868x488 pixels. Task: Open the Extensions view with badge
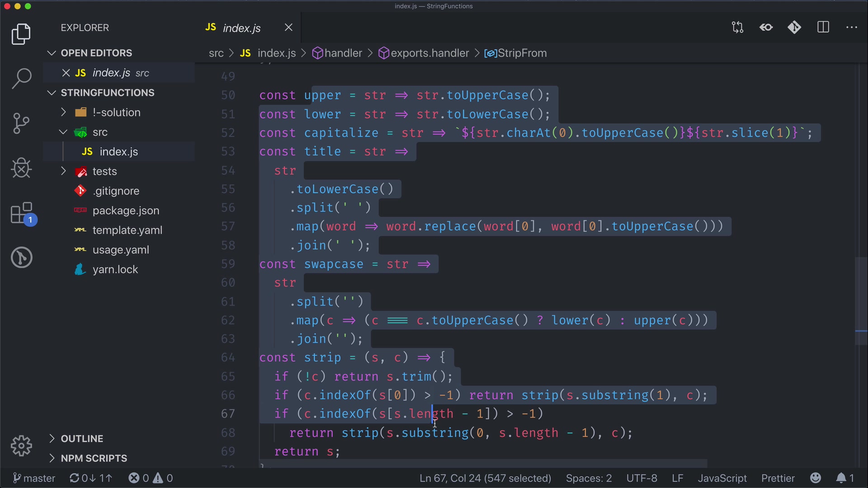pos(21,213)
